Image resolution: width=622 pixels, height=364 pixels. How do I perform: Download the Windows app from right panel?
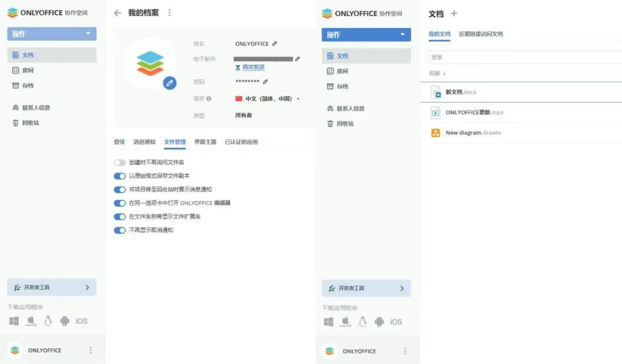[x=328, y=321]
